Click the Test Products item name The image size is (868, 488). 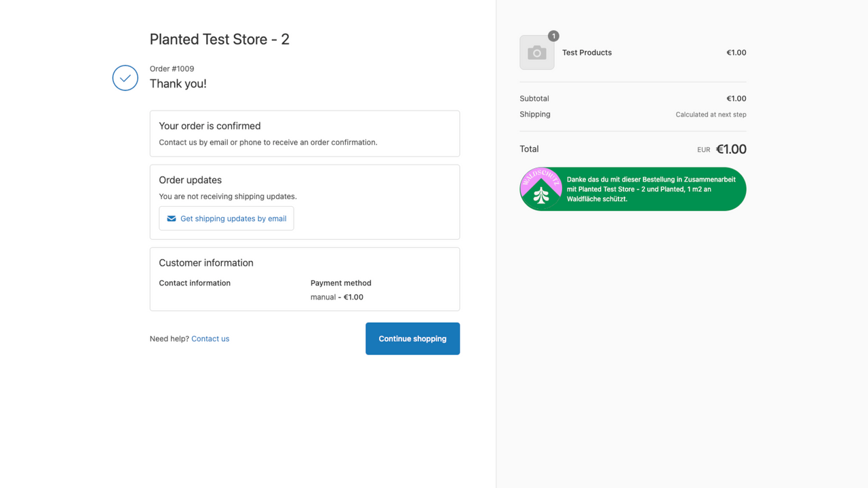587,53
